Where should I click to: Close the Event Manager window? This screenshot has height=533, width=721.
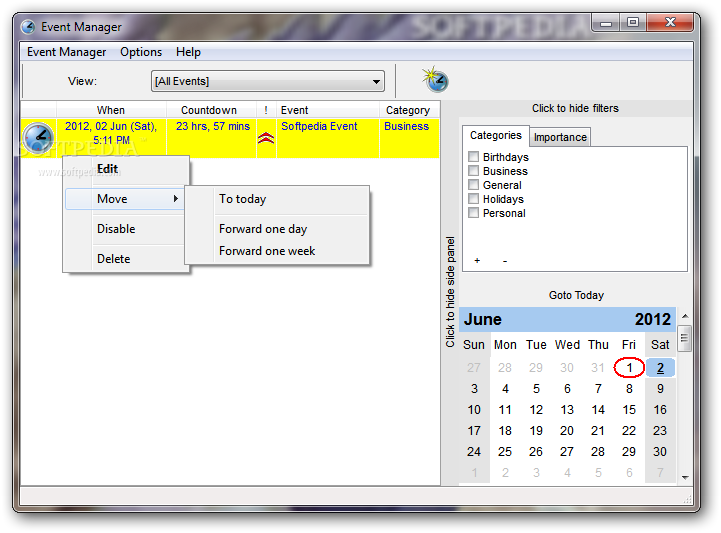click(670, 23)
